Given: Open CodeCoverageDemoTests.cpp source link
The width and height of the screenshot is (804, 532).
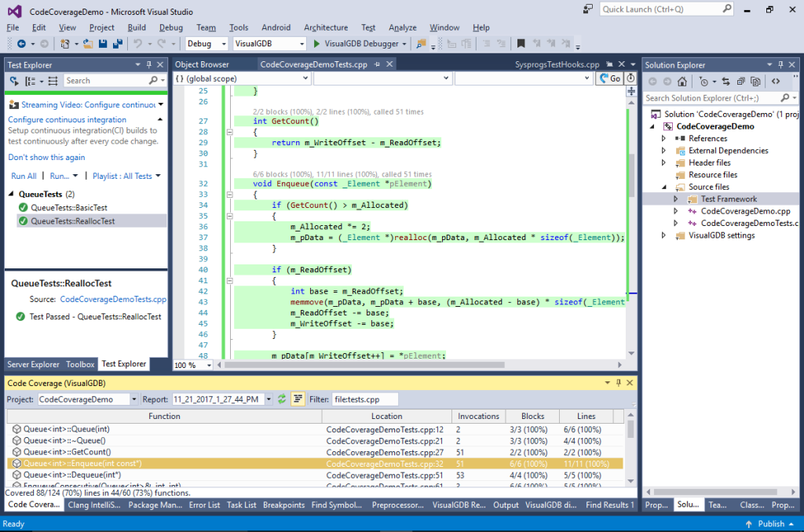Looking at the screenshot, I should pyautogui.click(x=113, y=299).
